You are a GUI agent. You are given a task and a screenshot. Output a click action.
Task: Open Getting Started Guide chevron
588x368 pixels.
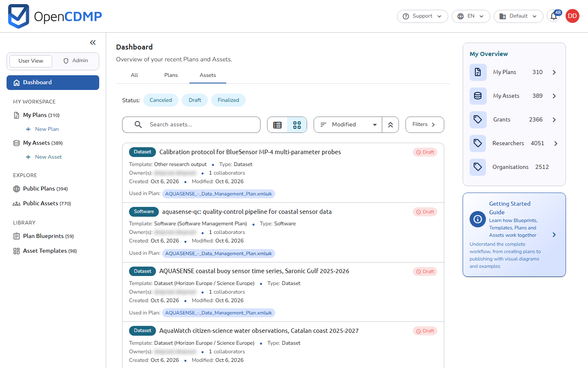click(554, 235)
